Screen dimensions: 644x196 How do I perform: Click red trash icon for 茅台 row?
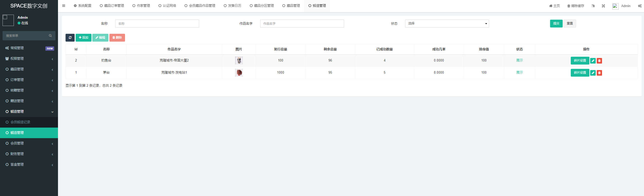coord(599,73)
